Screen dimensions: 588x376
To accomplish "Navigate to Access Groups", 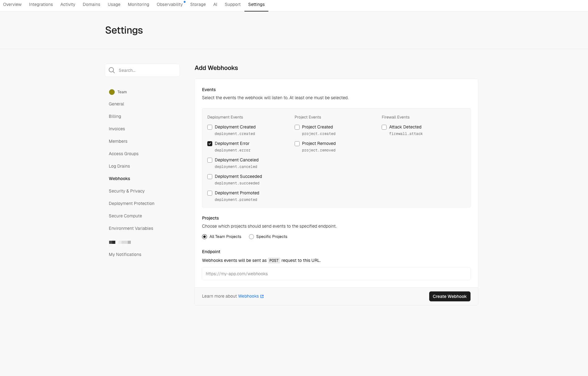I will click(124, 154).
